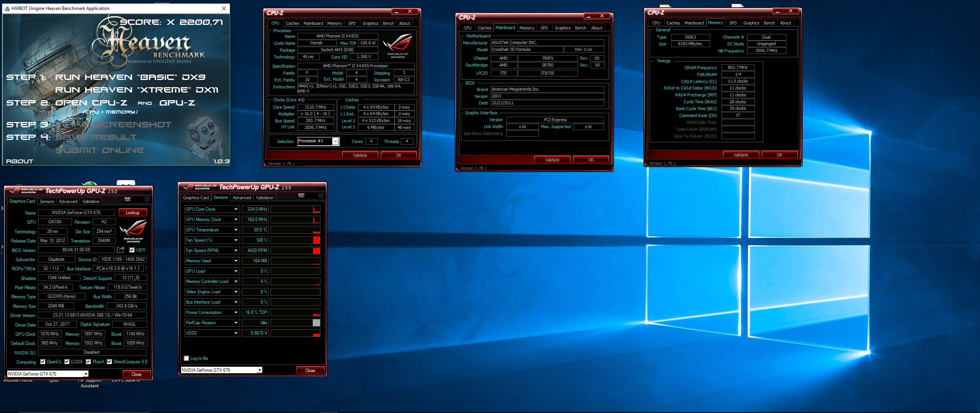Open the Memory Used sensor dropdown
Screen dimensions: 980x413
tap(236, 261)
